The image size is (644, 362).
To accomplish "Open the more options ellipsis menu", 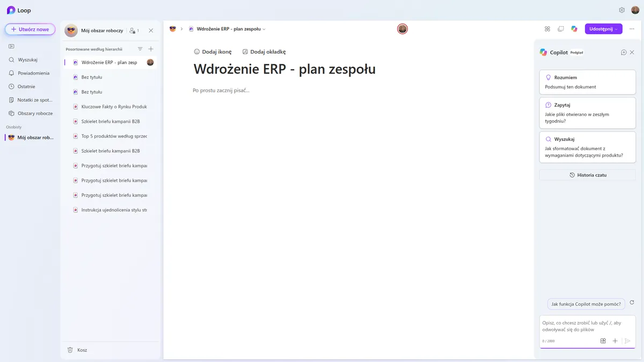I will [x=632, y=29].
